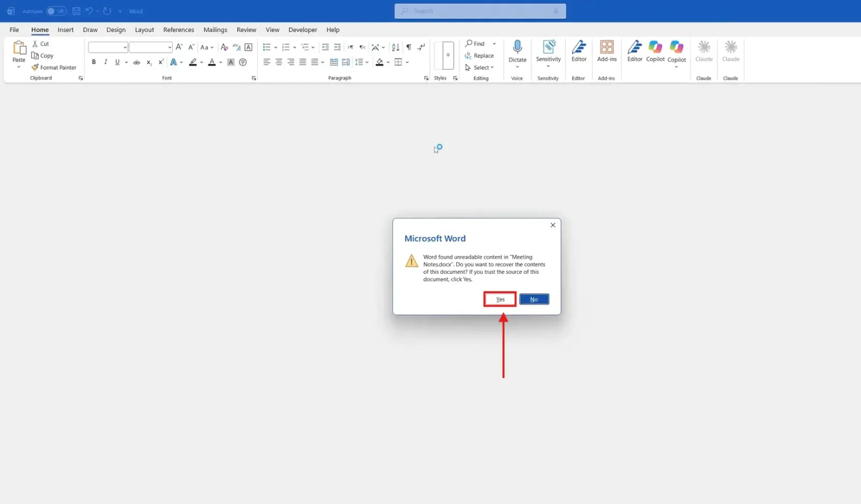Click the font color swatch
861x504 pixels.
pyautogui.click(x=212, y=62)
